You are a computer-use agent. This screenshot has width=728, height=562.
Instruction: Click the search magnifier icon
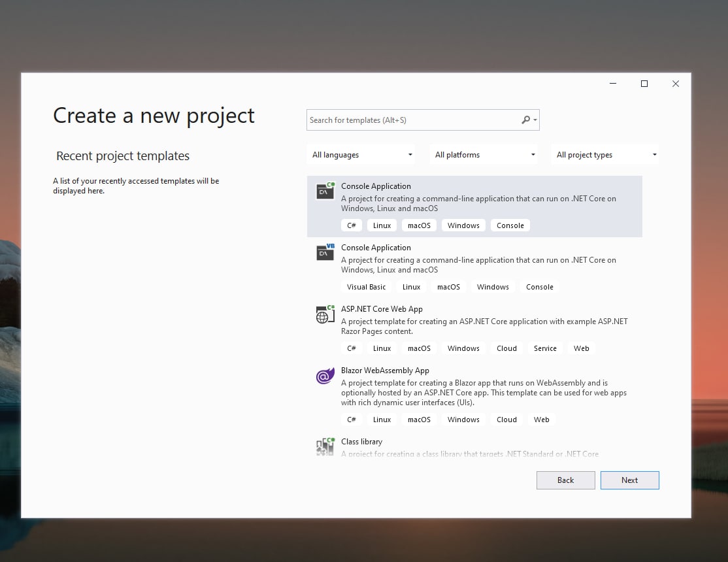525,120
